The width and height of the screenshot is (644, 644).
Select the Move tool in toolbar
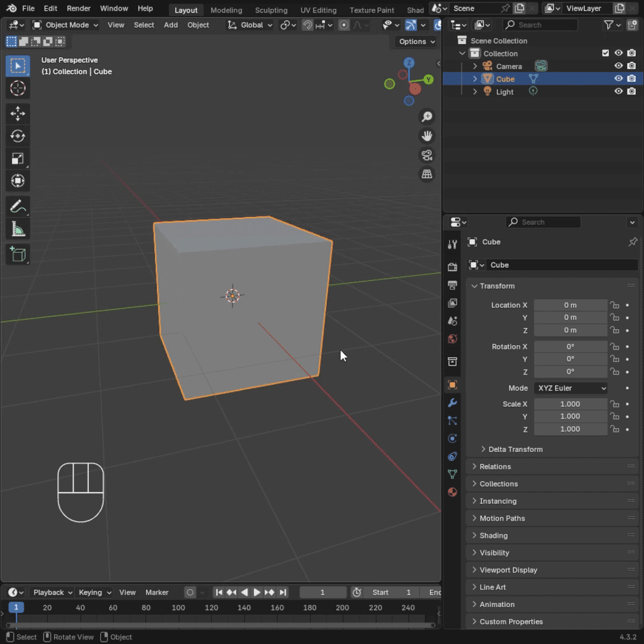18,113
